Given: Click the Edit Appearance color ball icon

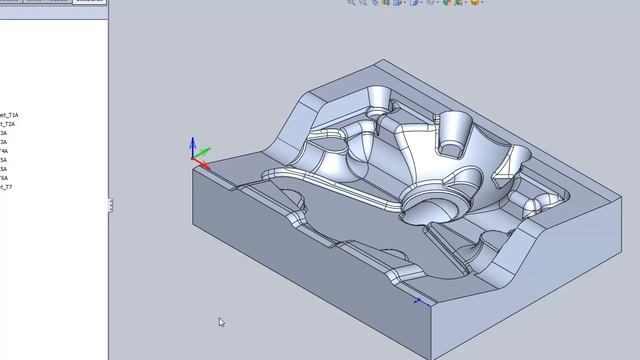Looking at the screenshot, I should [447, 2].
